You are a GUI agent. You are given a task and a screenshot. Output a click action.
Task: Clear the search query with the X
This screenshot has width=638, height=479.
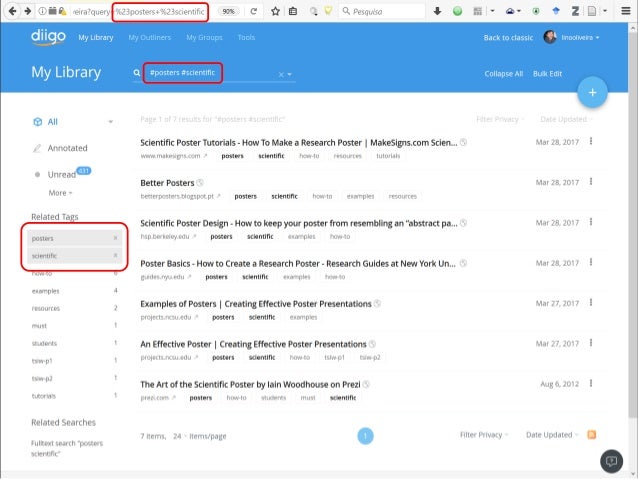(281, 74)
